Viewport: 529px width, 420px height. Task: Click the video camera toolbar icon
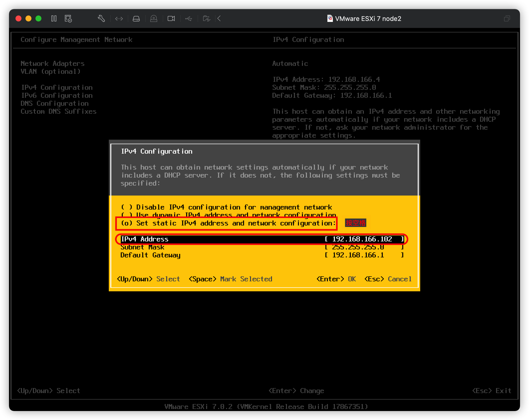pos(171,18)
